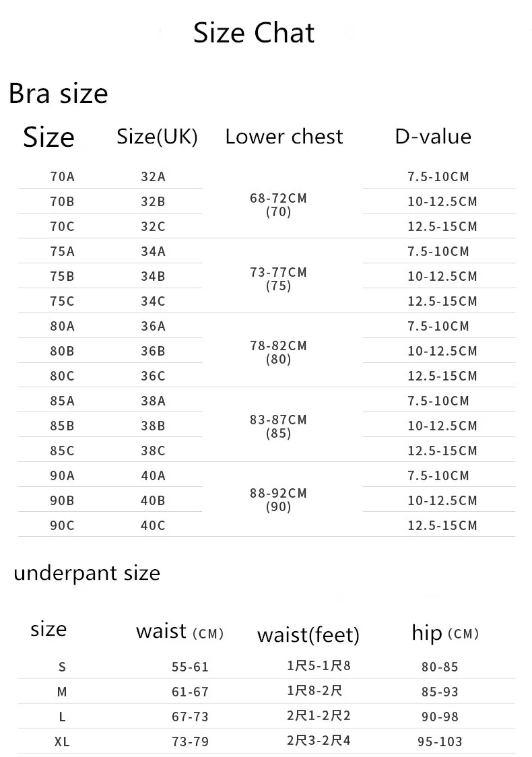
Task: Click the 'waist(feet)' column header
Action: coord(308,635)
